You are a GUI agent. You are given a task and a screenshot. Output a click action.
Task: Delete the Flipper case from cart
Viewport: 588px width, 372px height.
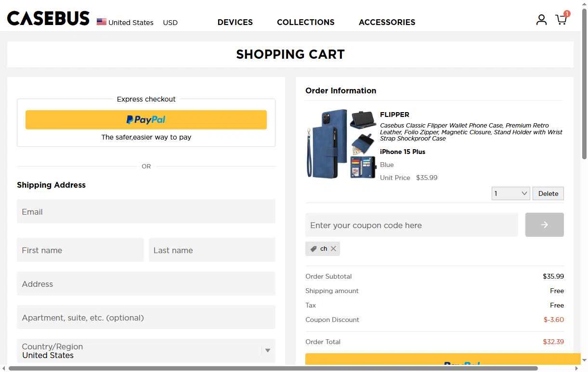548,193
